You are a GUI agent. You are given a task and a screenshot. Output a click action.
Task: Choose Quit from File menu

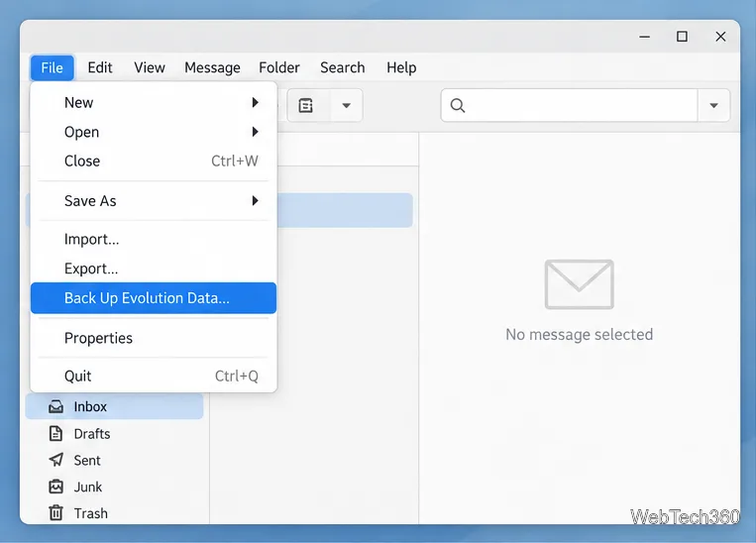154,376
